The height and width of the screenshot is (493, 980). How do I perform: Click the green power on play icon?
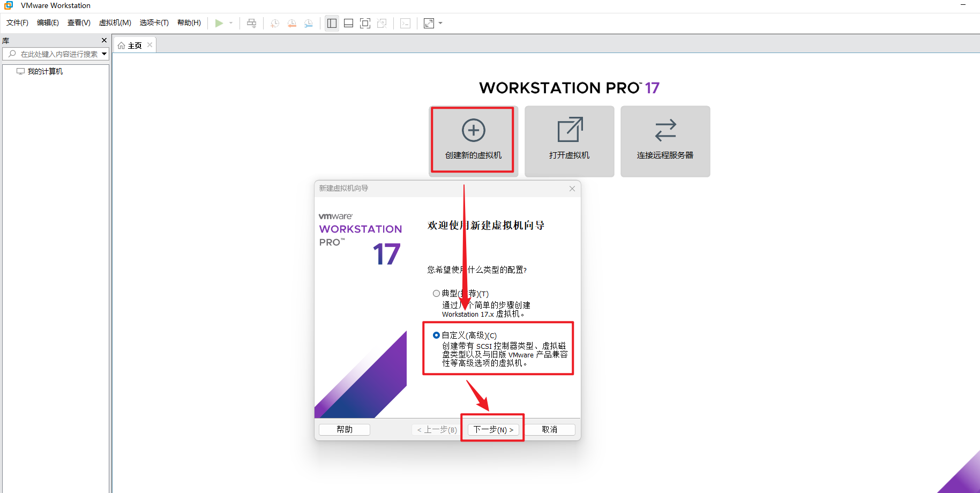tap(219, 23)
